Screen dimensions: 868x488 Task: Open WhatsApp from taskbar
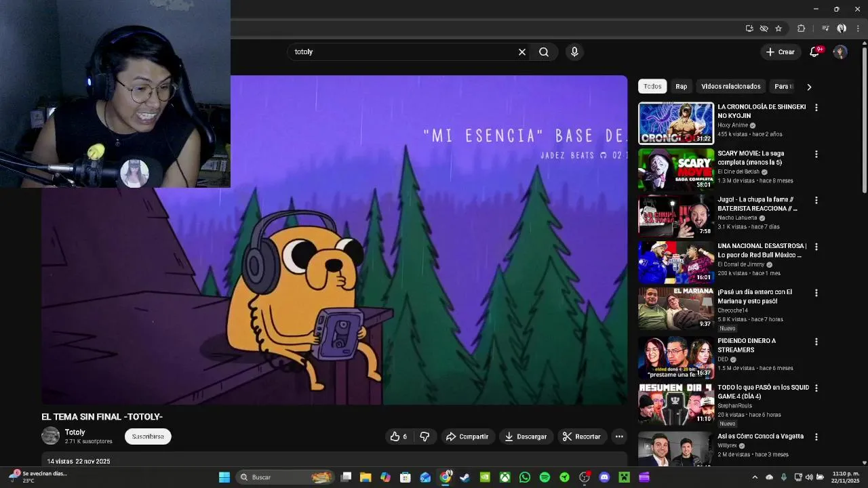524,477
